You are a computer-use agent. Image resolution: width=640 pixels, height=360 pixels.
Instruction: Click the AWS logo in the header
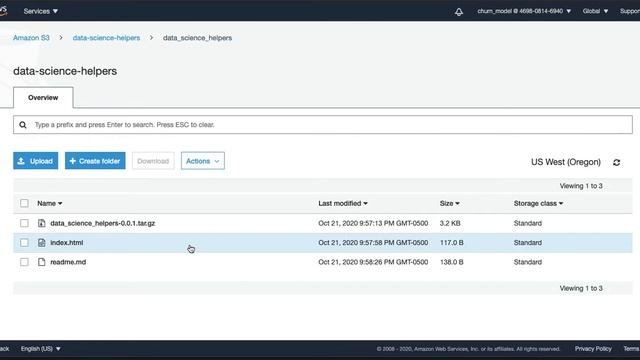(x=3, y=11)
